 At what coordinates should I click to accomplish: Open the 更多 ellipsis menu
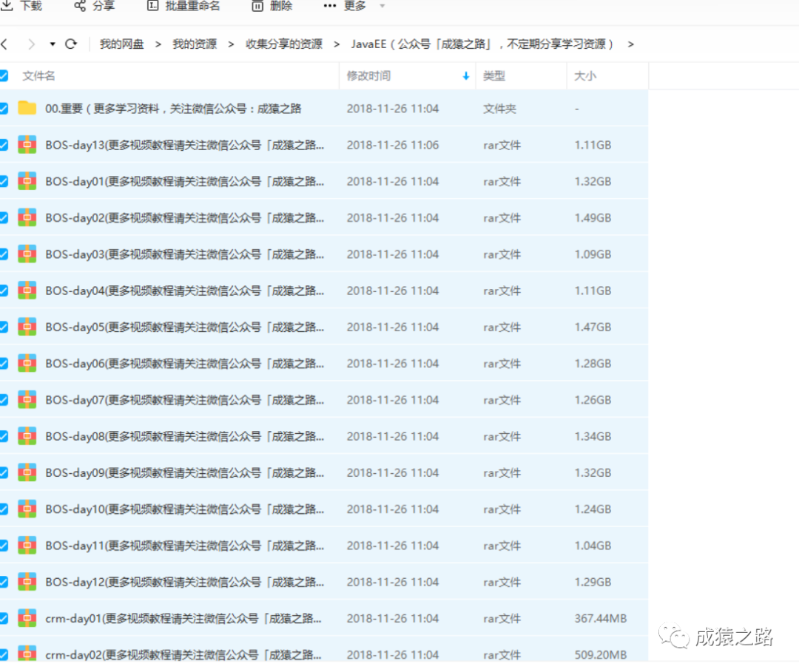click(330, 6)
